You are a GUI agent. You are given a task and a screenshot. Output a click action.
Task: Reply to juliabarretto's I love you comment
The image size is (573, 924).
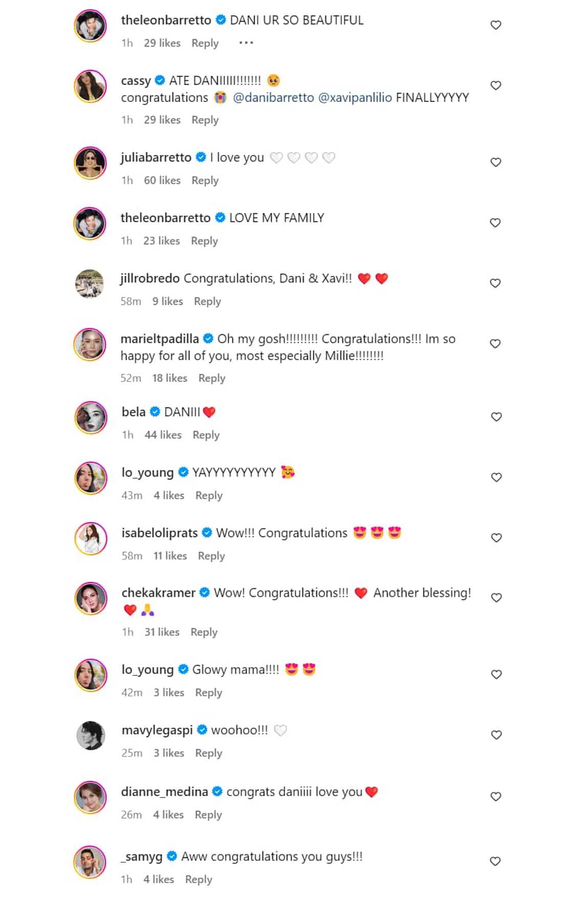pos(205,180)
